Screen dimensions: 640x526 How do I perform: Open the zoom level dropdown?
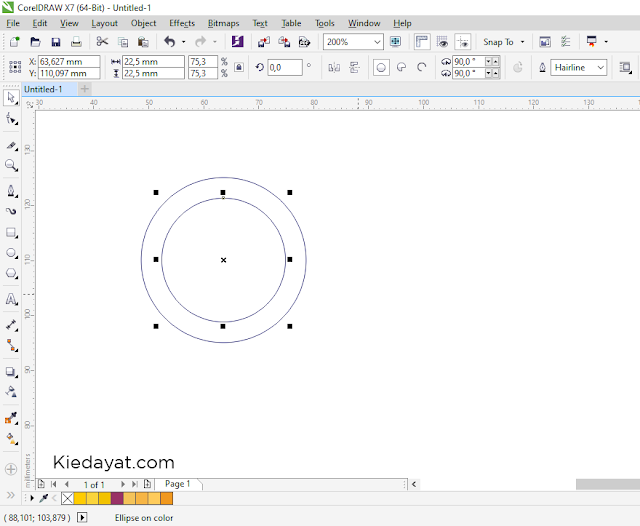point(378,42)
